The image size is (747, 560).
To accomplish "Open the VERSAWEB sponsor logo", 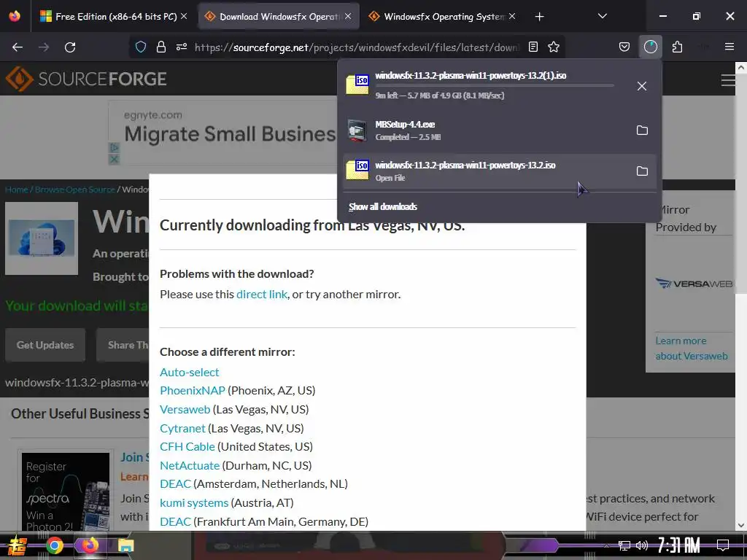I will (694, 284).
